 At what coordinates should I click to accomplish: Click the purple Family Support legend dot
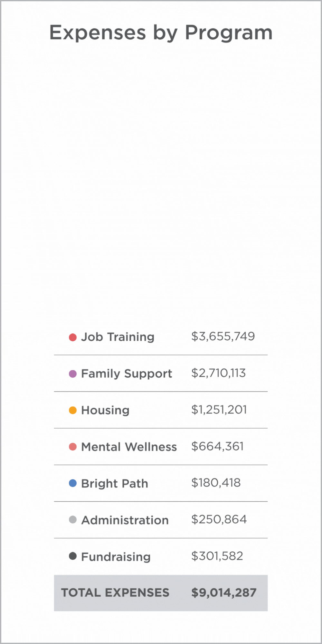click(x=73, y=374)
